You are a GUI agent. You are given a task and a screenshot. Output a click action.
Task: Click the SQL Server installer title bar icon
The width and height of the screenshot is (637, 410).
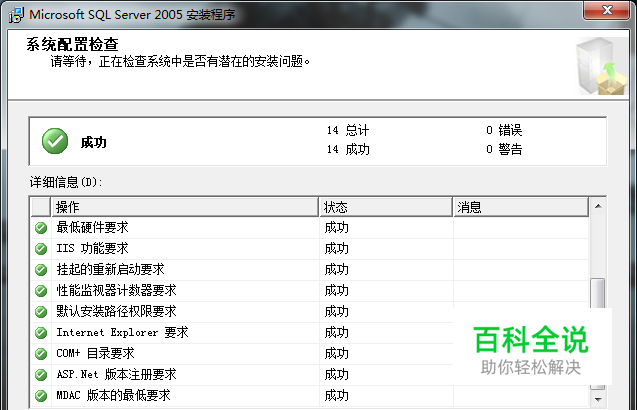16,15
